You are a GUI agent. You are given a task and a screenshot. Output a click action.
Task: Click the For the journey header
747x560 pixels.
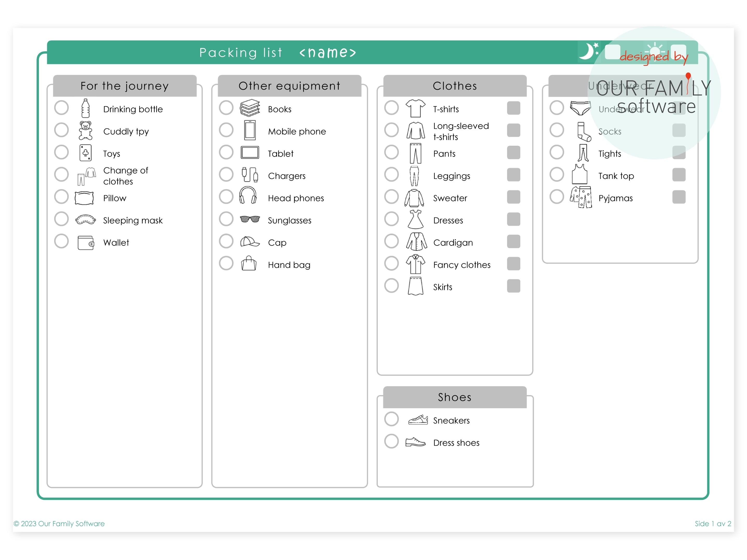[125, 86]
